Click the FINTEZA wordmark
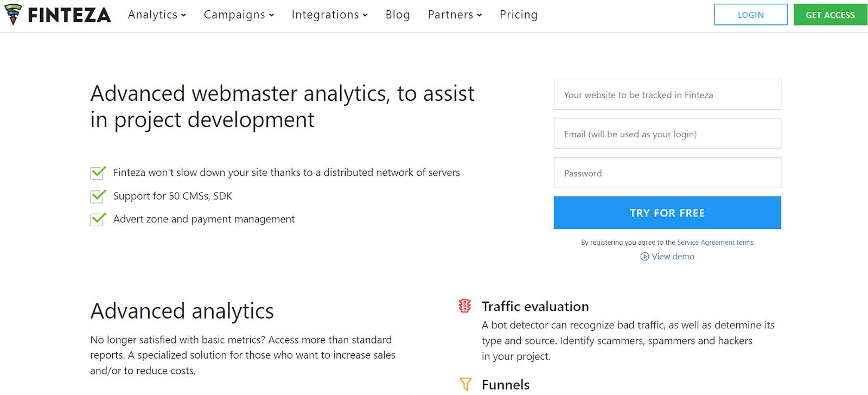 click(69, 15)
